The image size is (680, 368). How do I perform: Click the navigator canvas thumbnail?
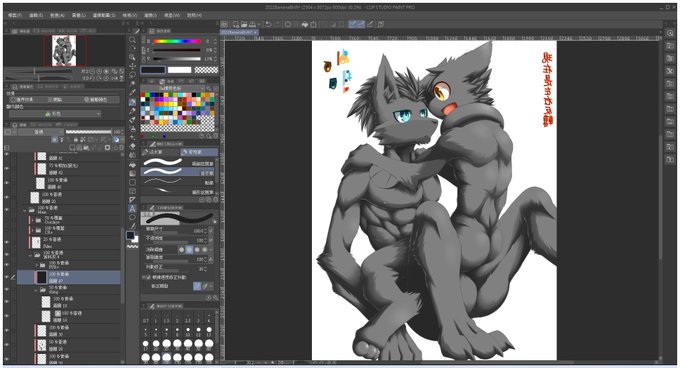(x=64, y=50)
